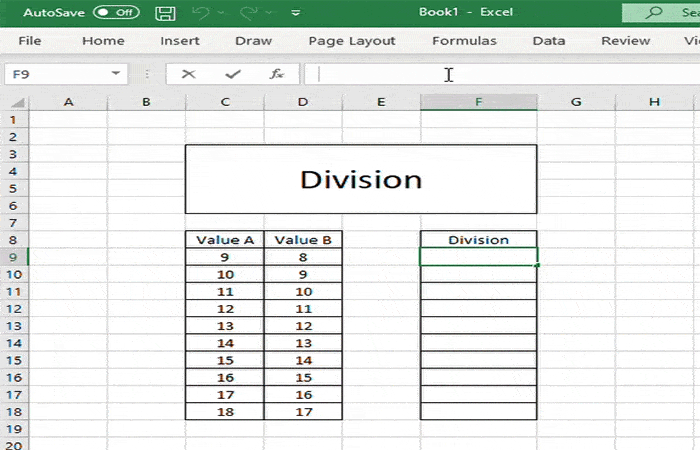Open the Data tab
The height and width of the screenshot is (450, 700).
[x=549, y=41]
